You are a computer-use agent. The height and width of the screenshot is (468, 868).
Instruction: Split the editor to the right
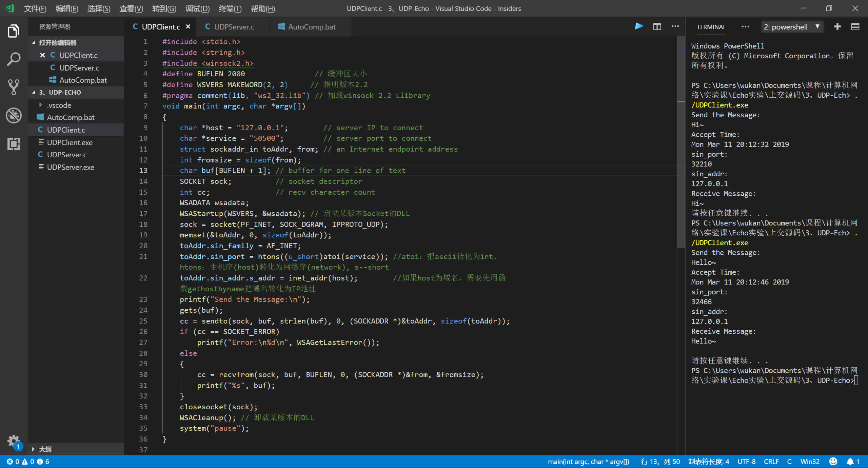(657, 26)
